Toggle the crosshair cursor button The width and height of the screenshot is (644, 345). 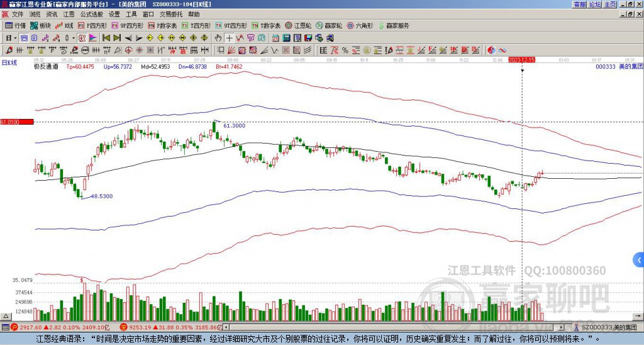[230, 38]
